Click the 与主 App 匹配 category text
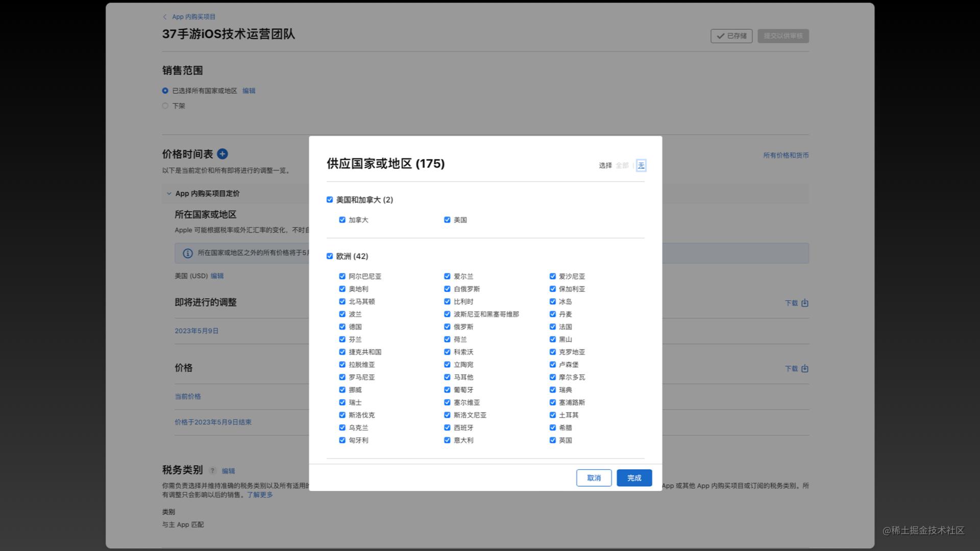Viewport: 980px width, 551px height. (x=183, y=524)
